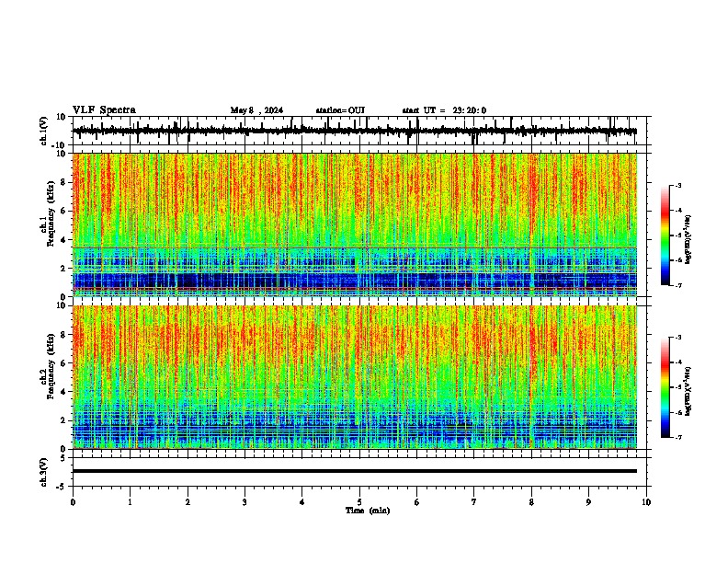This screenshot has height=563, width=728.
Task: Click the "station=OUJ" label
Action: coord(340,110)
